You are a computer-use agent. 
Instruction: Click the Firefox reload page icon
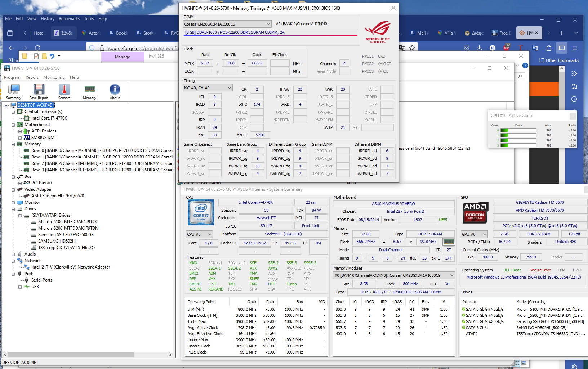point(37,48)
